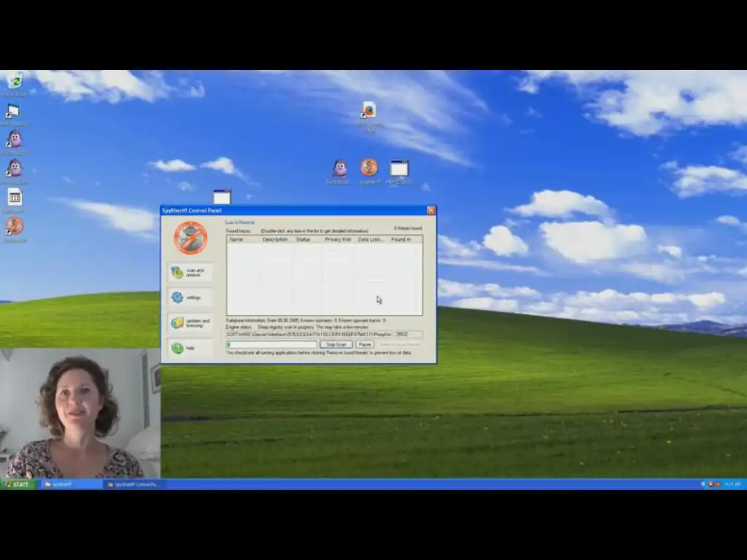Open SpySheriff help
The image size is (747, 560).
click(x=190, y=348)
